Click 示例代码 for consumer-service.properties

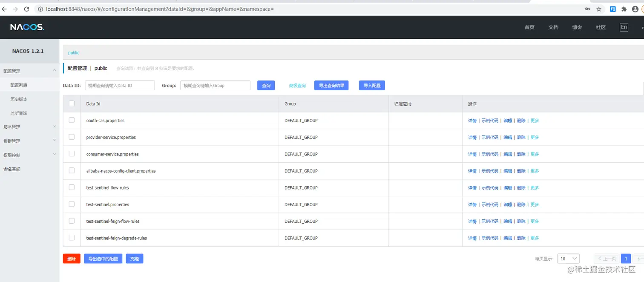point(490,154)
